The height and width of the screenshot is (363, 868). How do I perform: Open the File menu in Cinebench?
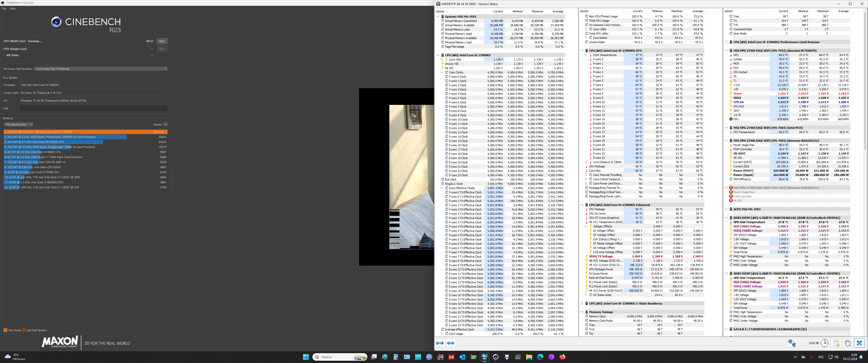(x=4, y=9)
